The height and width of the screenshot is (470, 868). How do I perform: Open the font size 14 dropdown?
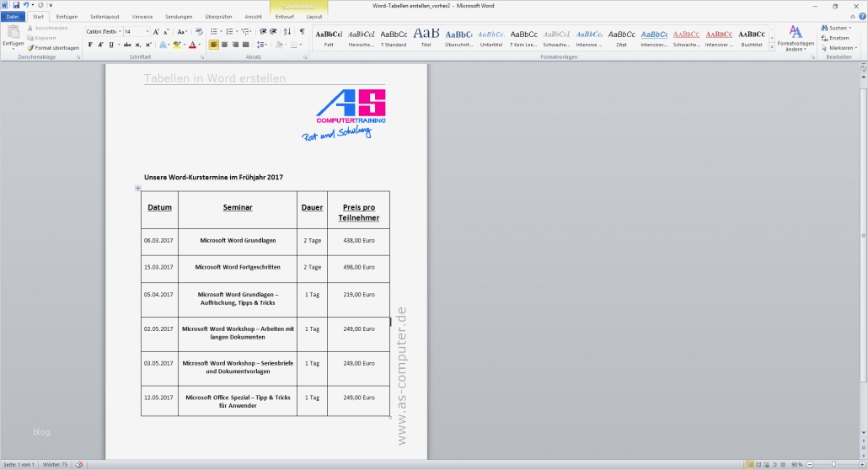point(147,32)
